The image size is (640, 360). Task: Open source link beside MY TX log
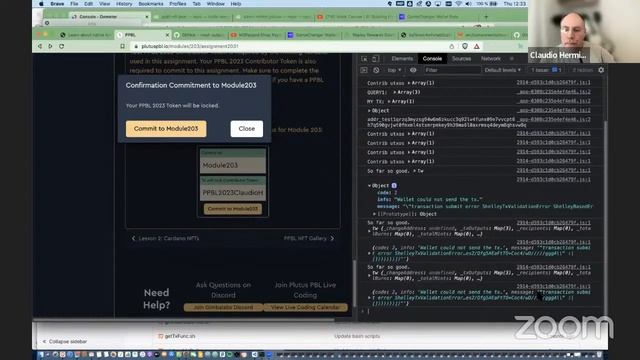pyautogui.click(x=553, y=101)
